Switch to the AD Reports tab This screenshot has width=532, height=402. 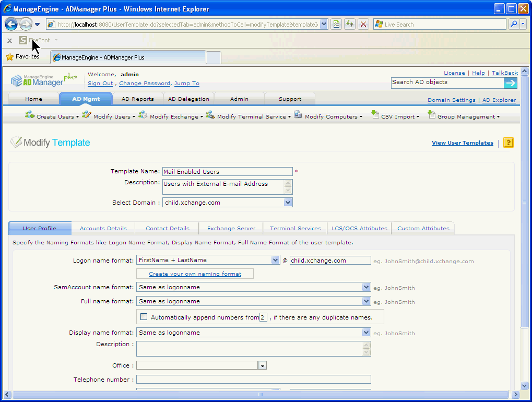pyautogui.click(x=138, y=99)
